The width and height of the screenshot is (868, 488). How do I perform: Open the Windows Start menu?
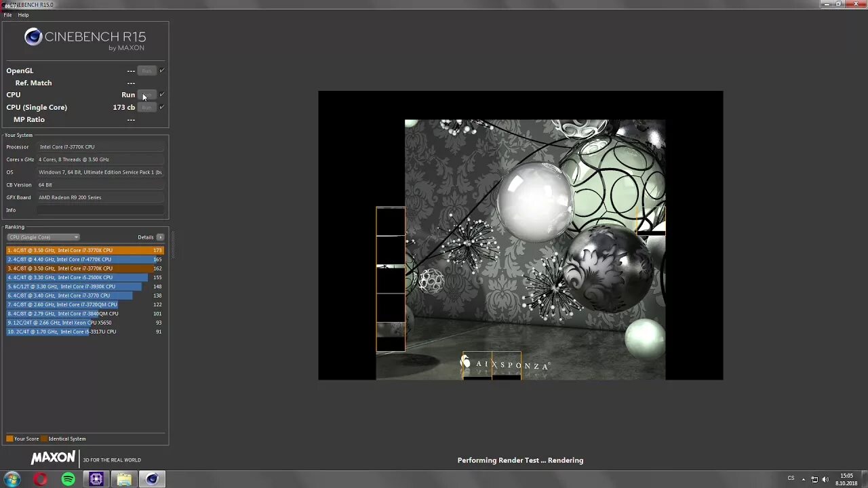pyautogui.click(x=12, y=479)
